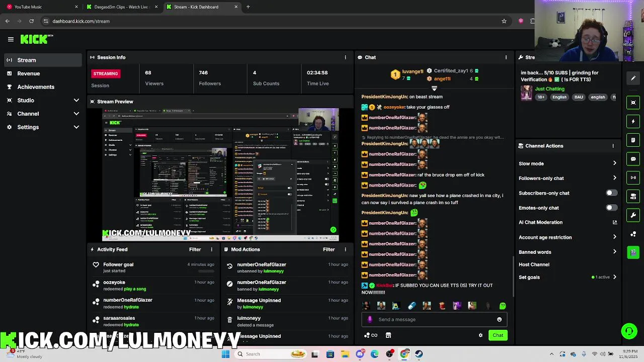This screenshot has width=644, height=362.
Task: Click channel points icon below chat
Action: pyautogui.click(x=370, y=335)
